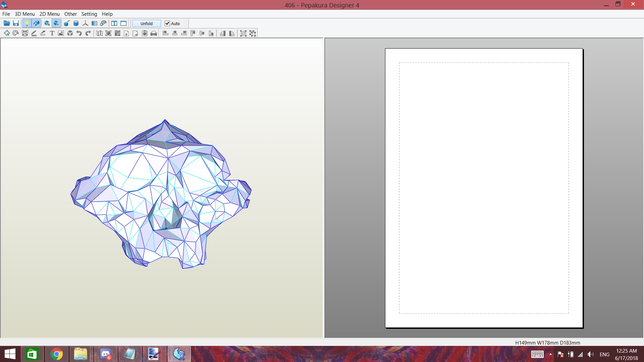The height and width of the screenshot is (362, 644).
Task: Select the first cube-with-cursor 3D tool
Action: (x=47, y=23)
